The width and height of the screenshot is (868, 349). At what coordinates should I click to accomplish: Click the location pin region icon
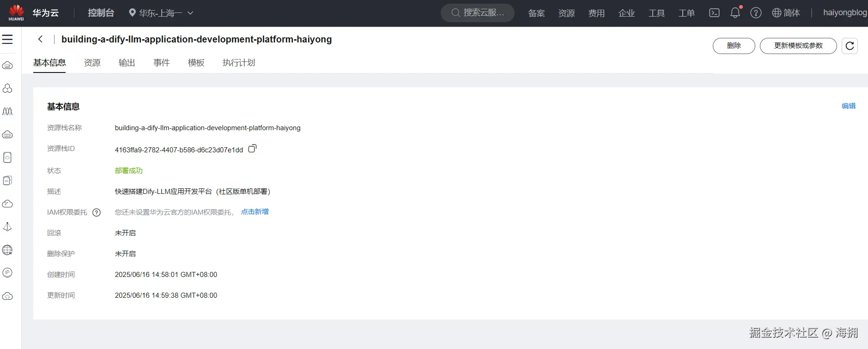pos(132,13)
